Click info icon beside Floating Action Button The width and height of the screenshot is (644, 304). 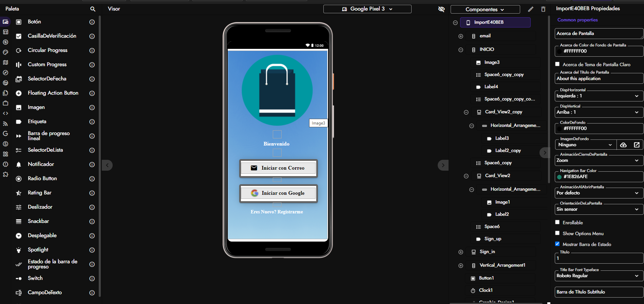pyautogui.click(x=92, y=93)
